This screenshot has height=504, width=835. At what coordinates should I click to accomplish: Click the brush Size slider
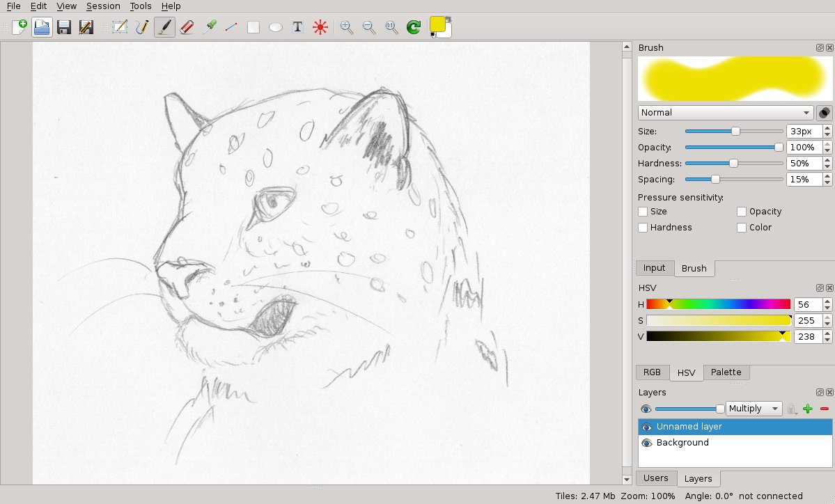click(x=734, y=132)
